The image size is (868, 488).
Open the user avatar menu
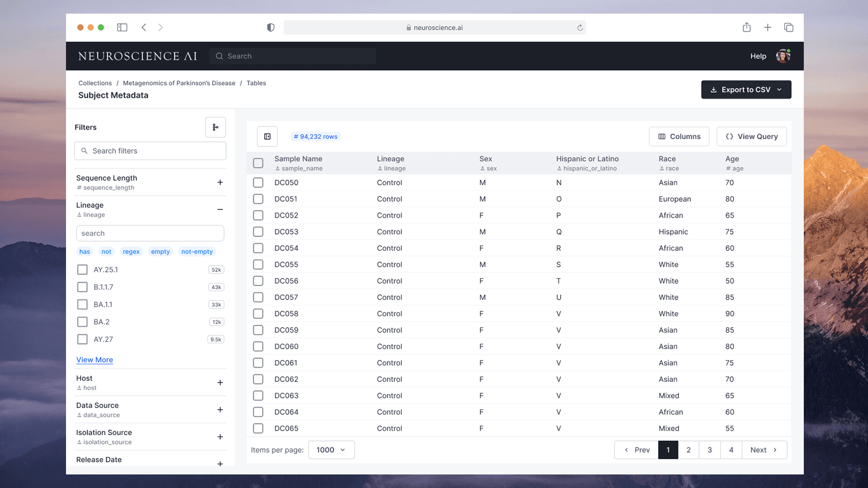[783, 56]
